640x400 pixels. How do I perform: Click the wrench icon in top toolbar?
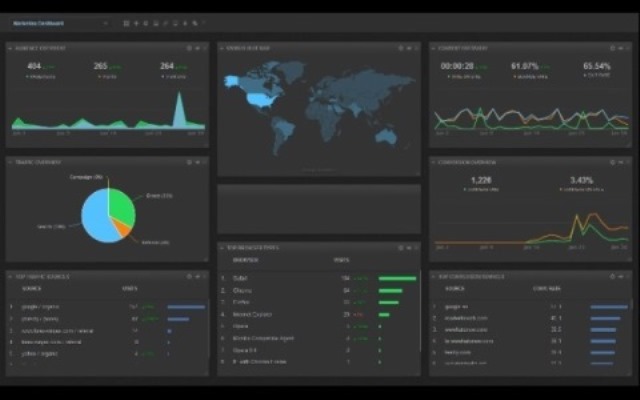(195, 23)
